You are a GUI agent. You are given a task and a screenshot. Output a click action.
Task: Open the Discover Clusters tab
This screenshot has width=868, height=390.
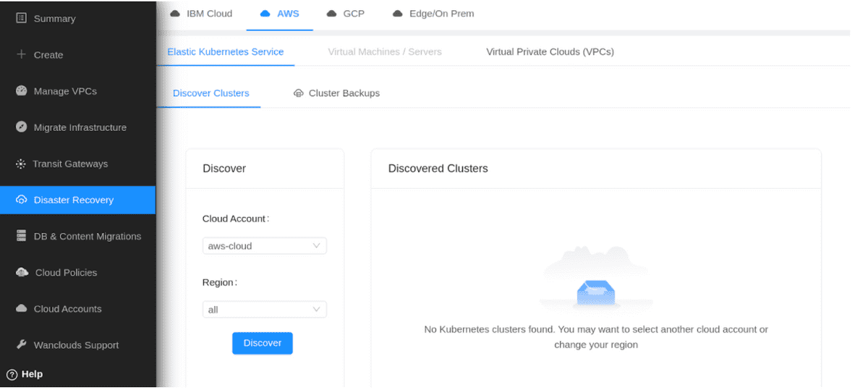[x=211, y=93]
